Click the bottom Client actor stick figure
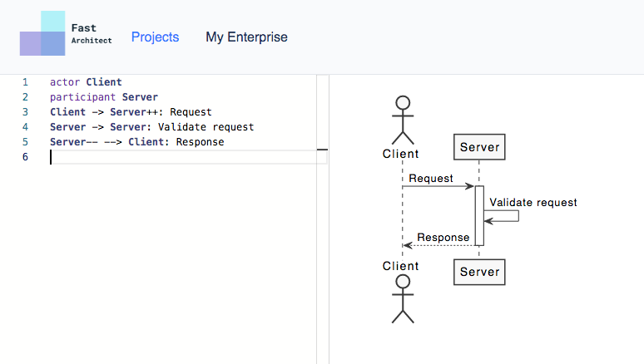The height and width of the screenshot is (364, 644). click(403, 299)
